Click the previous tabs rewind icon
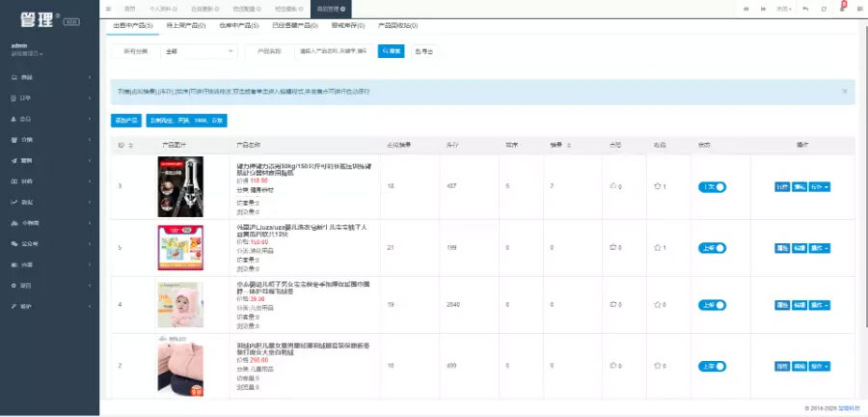This screenshot has height=417, width=868. [745, 8]
